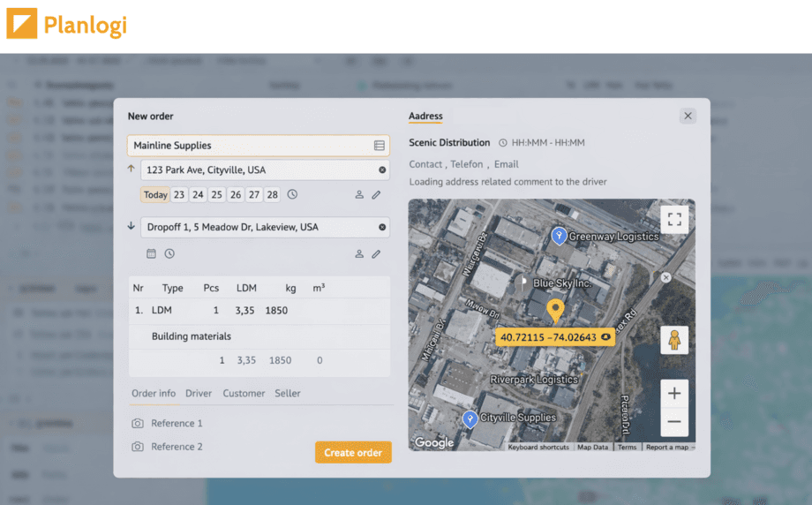This screenshot has height=505, width=812.
Task: Select pickup date 28
Action: (273, 195)
